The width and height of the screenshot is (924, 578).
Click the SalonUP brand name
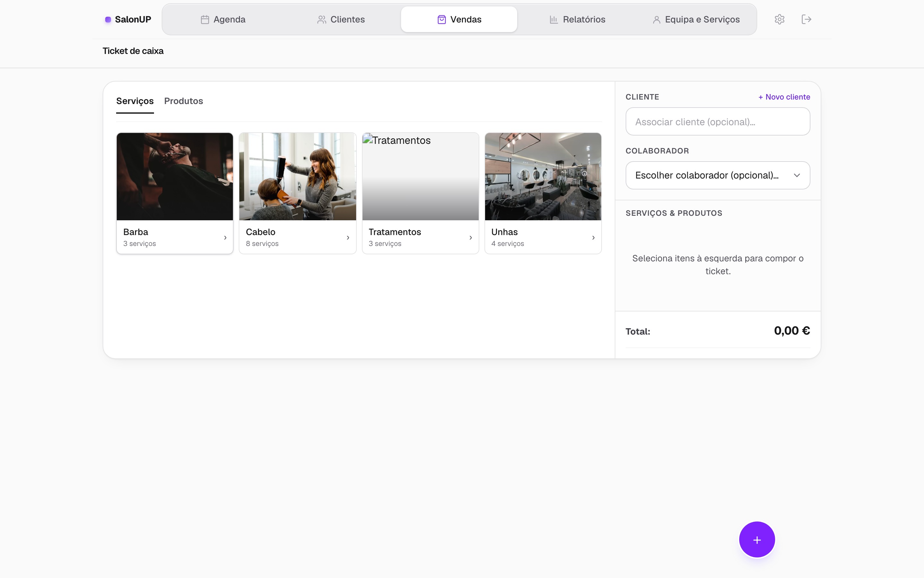pyautogui.click(x=133, y=20)
